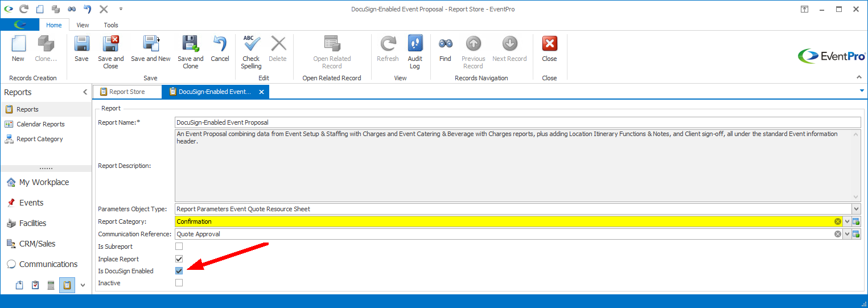Expand Communication Reference dropdown arrow
Image resolution: width=868 pixels, height=308 pixels.
pos(847,234)
